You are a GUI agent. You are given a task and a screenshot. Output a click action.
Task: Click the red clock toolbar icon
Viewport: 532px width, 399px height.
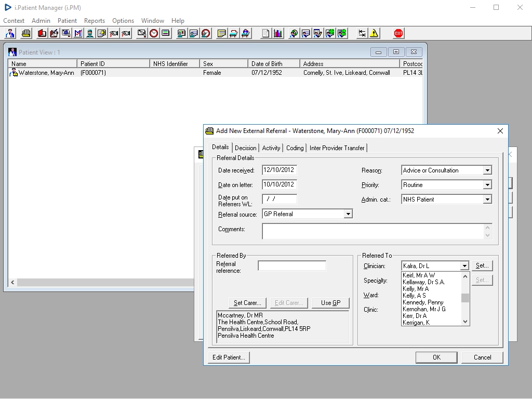click(154, 33)
